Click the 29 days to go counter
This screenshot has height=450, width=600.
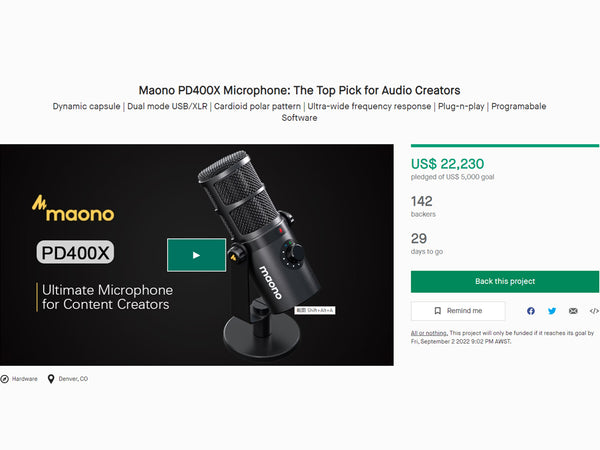(419, 238)
